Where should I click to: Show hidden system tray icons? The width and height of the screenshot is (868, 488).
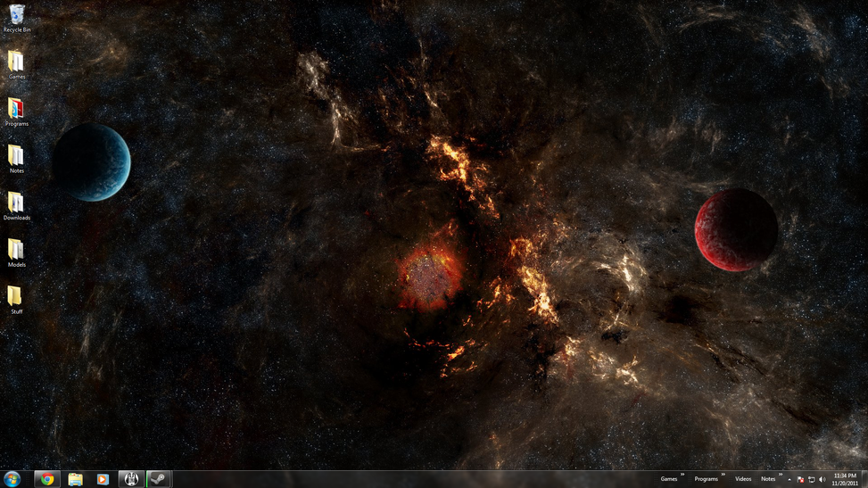tap(789, 479)
